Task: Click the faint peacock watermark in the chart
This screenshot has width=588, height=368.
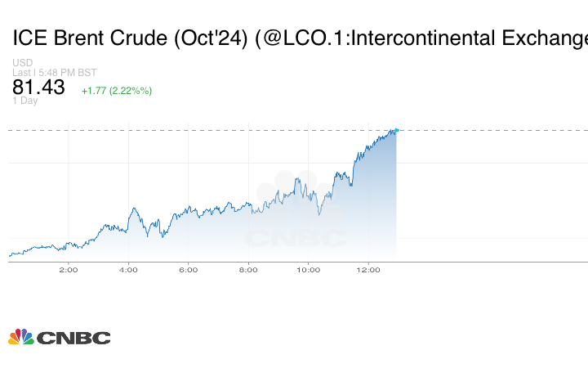Action: (x=295, y=188)
